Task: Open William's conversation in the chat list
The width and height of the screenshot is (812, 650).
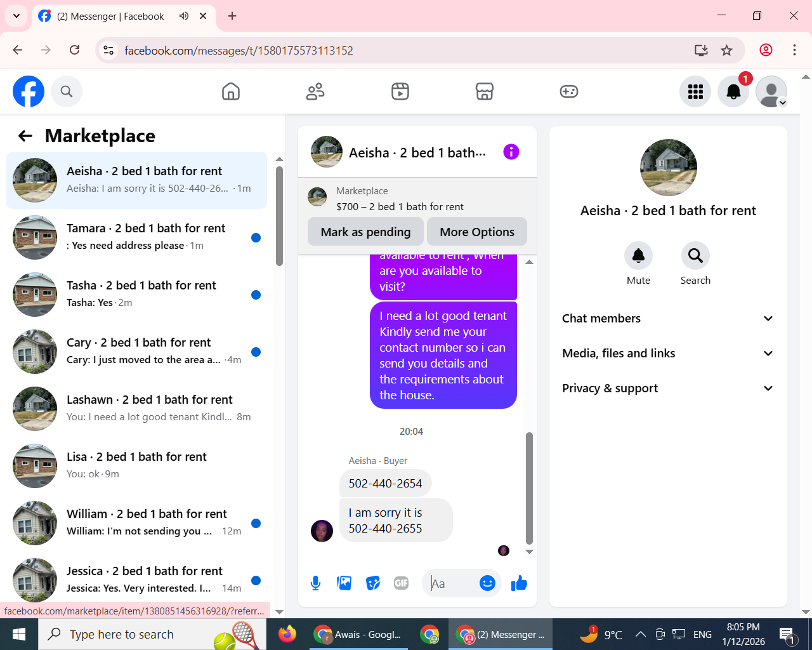Action: coord(136,523)
